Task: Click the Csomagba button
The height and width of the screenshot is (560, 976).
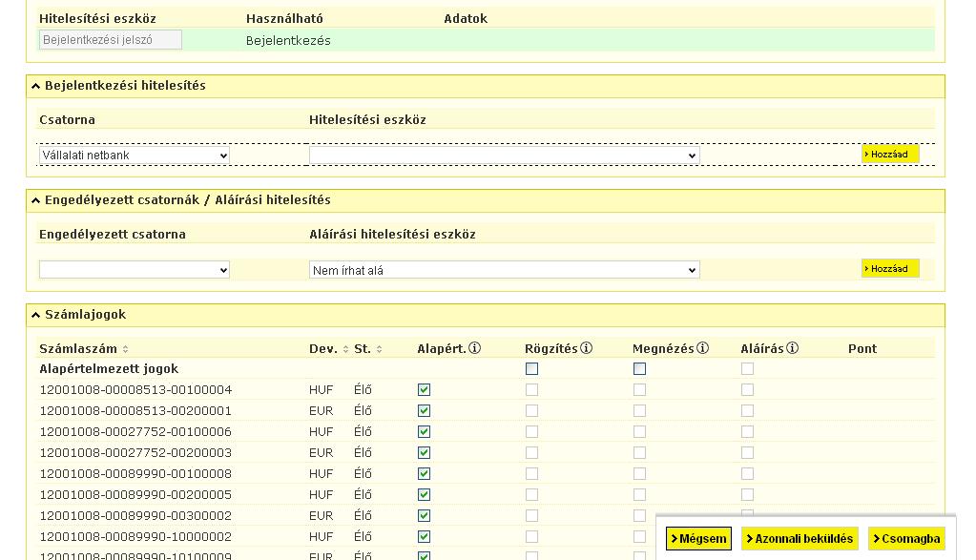Action: [x=906, y=538]
